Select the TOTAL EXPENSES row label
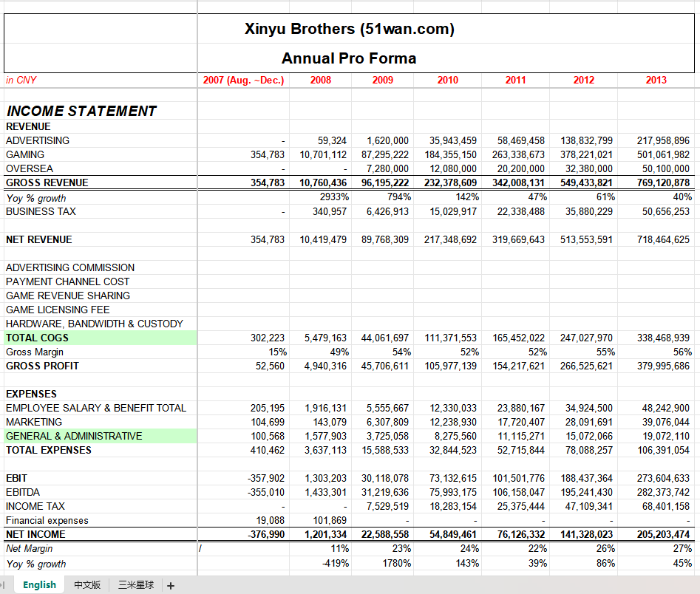Screen dimensions: 700x594 click(x=49, y=450)
